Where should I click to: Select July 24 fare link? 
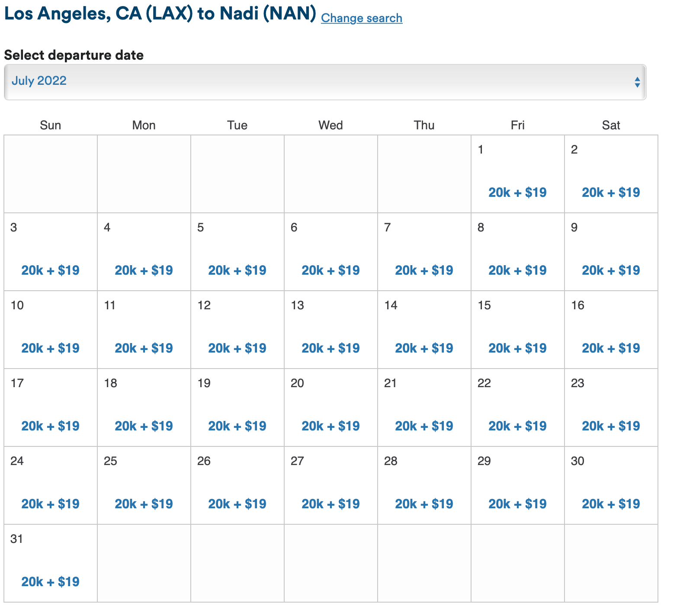tap(50, 504)
